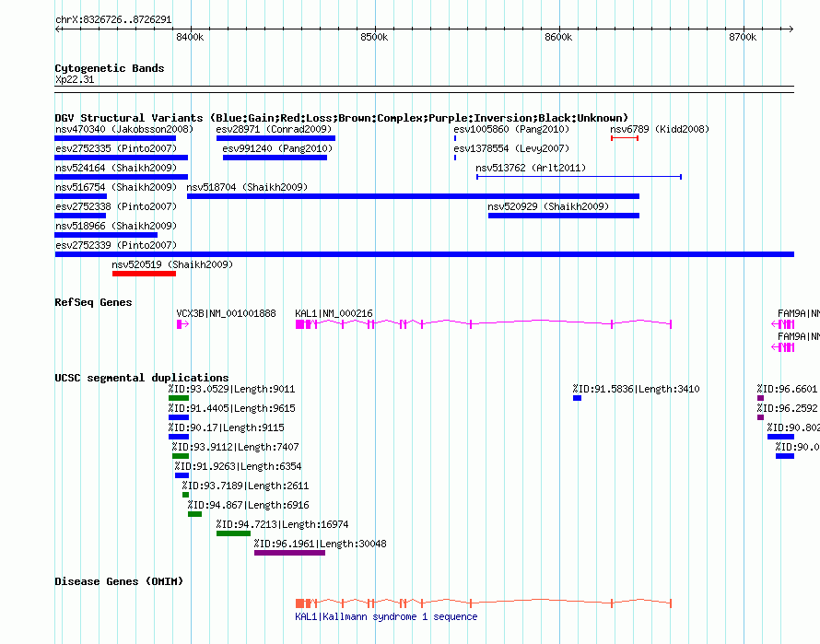Click the Disease Genes (OMIM) track title
The image size is (820, 644).
click(x=119, y=581)
